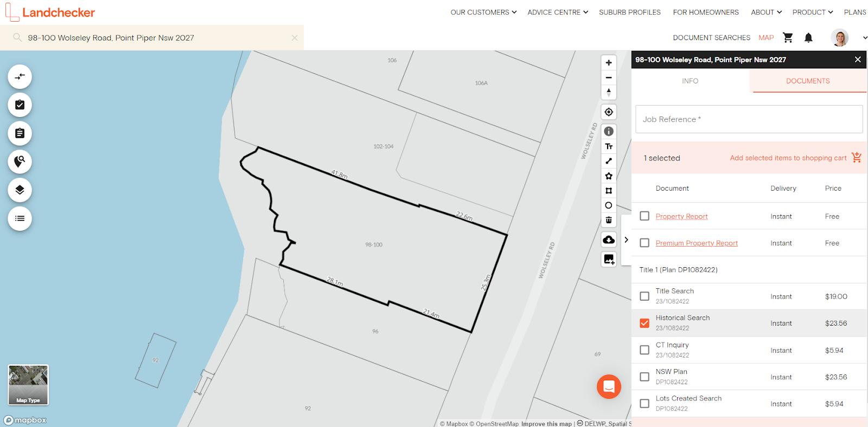Click the Historical Search price $23.56

[835, 323]
